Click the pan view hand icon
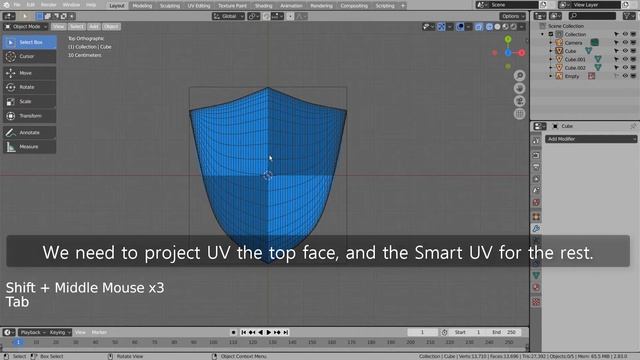This screenshot has width=640, height=360. pyautogui.click(x=519, y=88)
